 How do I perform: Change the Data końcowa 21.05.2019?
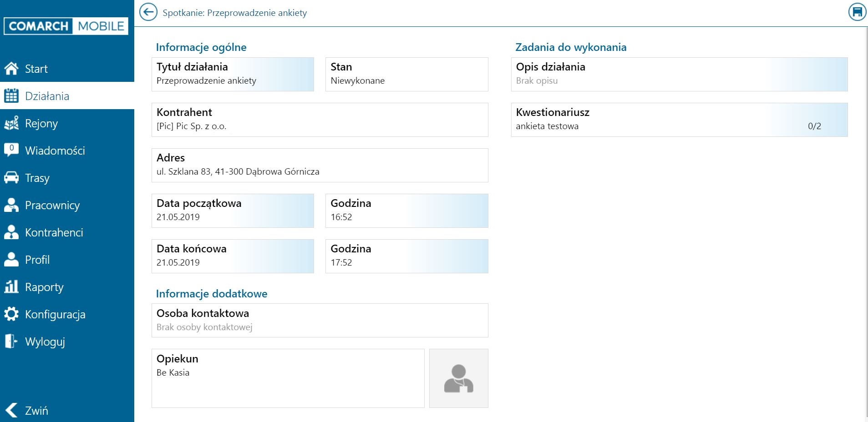click(x=233, y=256)
